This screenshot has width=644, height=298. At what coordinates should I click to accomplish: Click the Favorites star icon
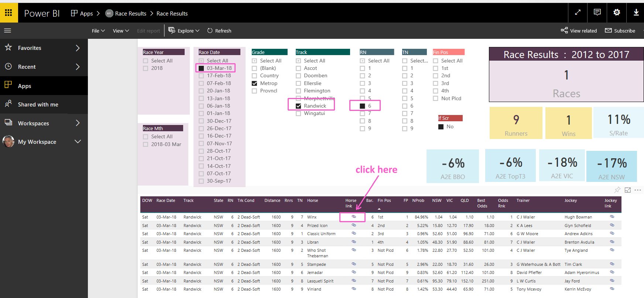[8, 47]
